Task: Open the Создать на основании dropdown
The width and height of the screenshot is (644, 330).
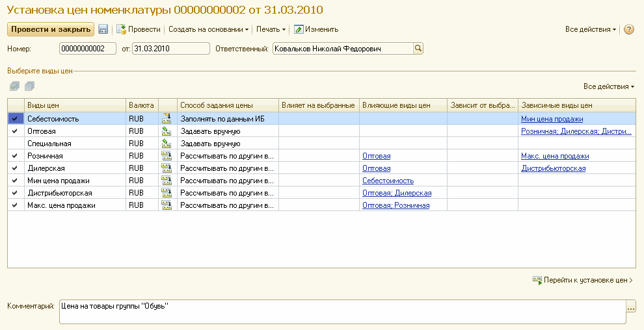Action: (x=208, y=29)
